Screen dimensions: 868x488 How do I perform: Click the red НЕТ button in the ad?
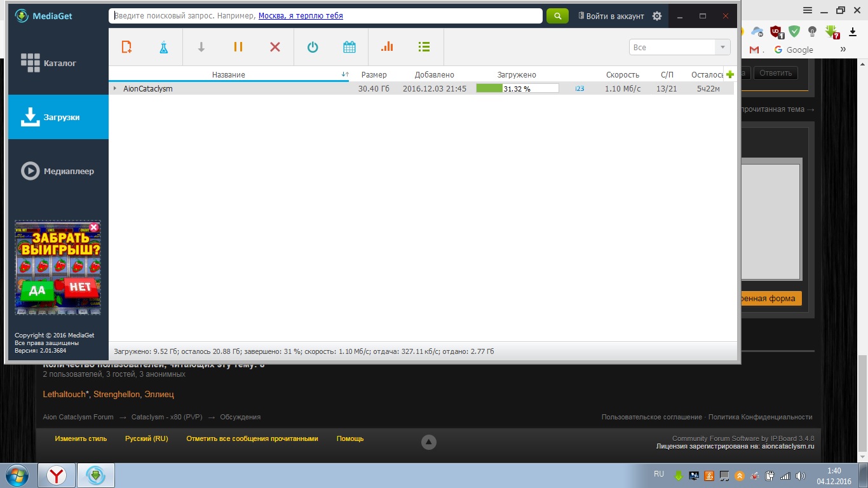(x=81, y=288)
